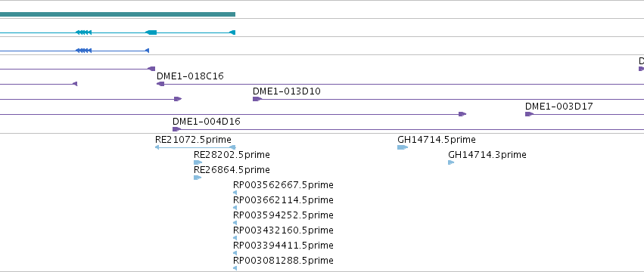Click the thick teal bar at top
Screen dimensions: 644x272
tap(117, 14)
